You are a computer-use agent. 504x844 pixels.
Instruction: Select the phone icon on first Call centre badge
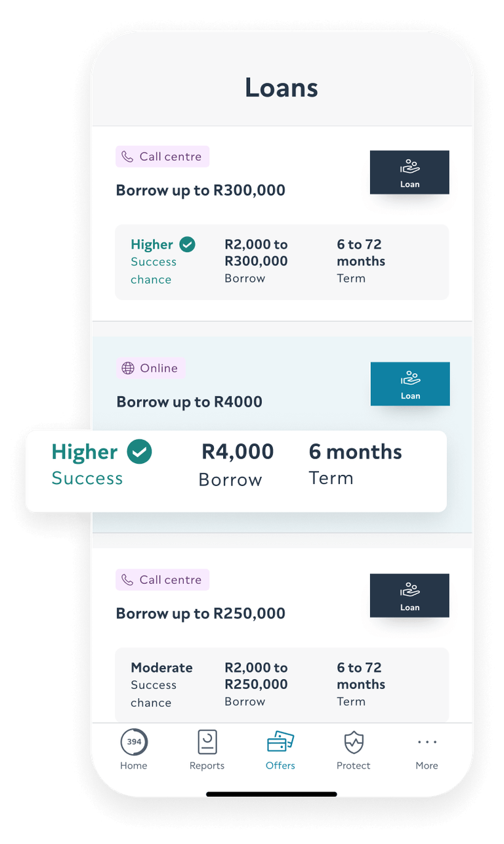tap(129, 156)
